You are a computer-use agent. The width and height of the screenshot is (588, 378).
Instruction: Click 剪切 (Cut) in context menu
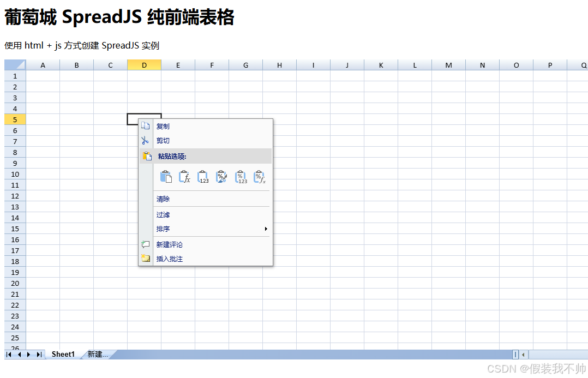206,141
